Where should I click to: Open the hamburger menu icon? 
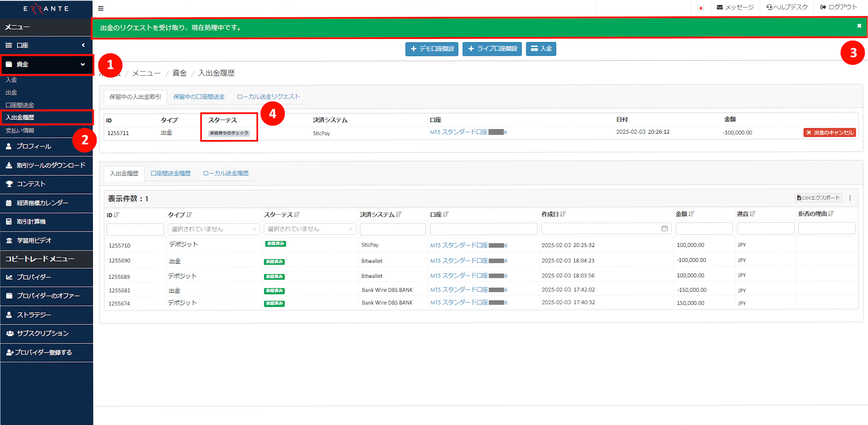pos(100,8)
